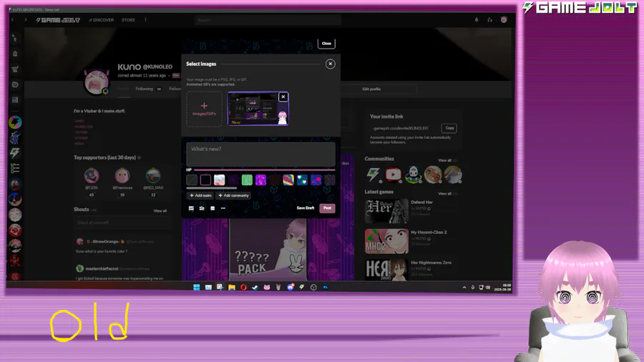Open the Store page in top nav
Image resolution: width=644 pixels, height=362 pixels.
(128, 20)
